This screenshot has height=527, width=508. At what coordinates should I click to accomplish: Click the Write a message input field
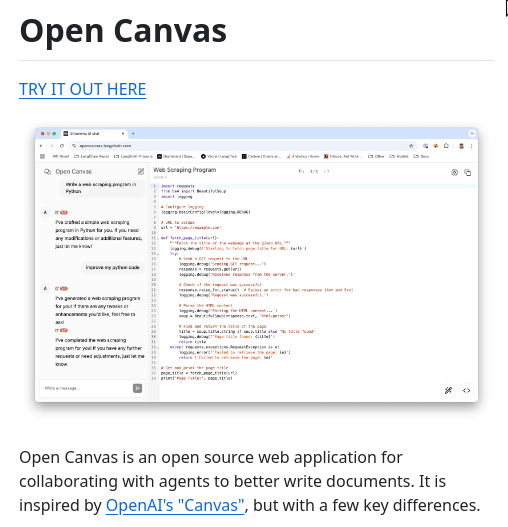point(87,388)
